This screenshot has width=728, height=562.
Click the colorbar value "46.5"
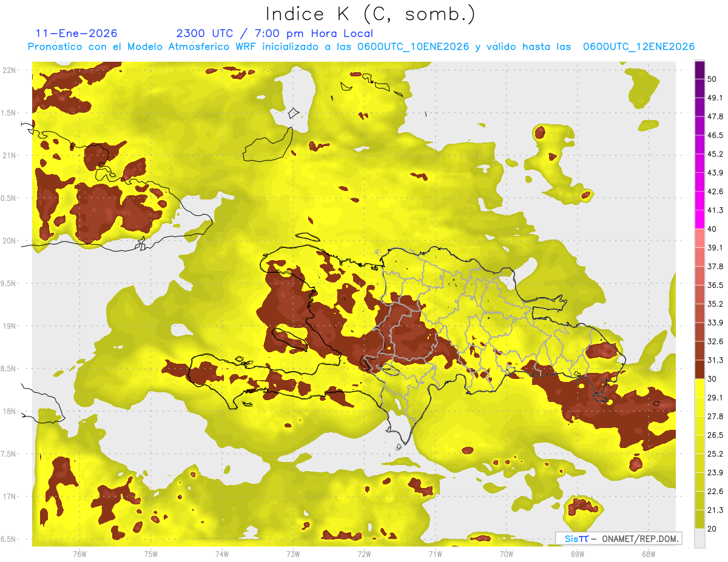[x=715, y=135]
